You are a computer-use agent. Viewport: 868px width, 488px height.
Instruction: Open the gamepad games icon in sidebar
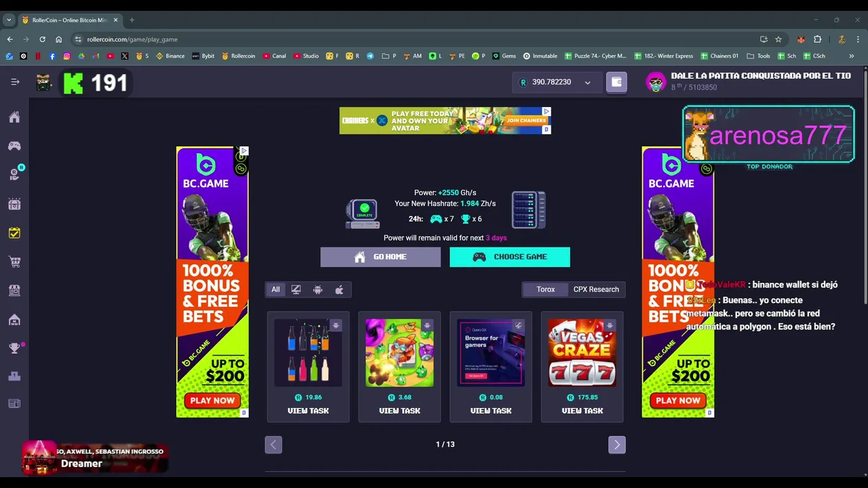click(14, 146)
